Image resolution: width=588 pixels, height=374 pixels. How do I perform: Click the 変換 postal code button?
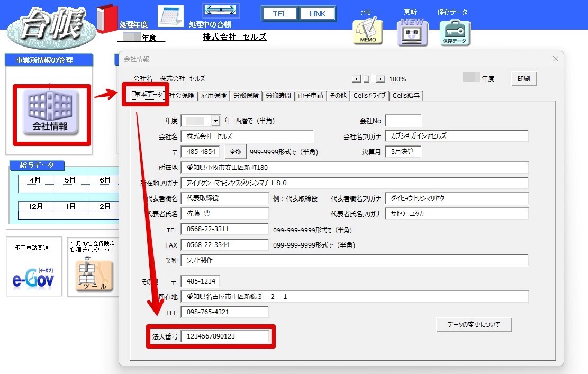[x=236, y=152]
